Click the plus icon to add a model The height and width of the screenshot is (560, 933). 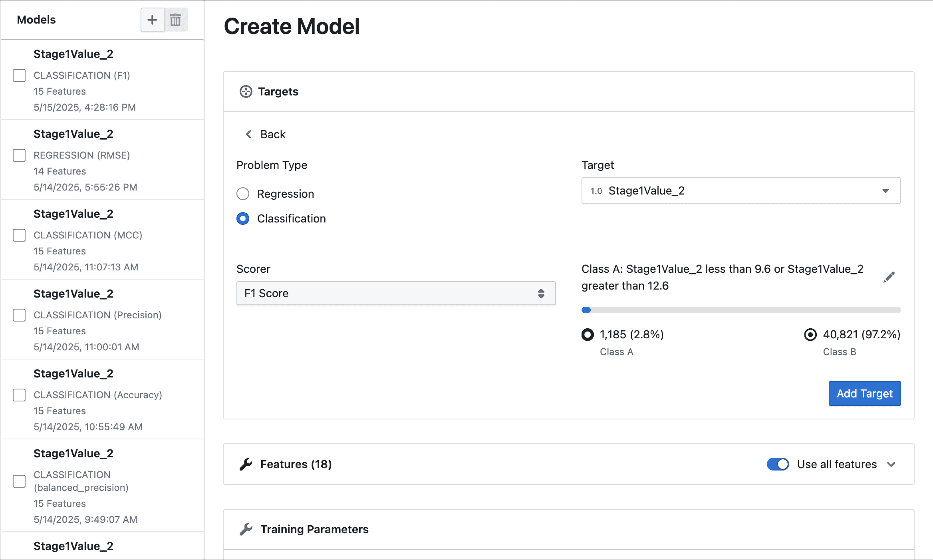tap(152, 20)
